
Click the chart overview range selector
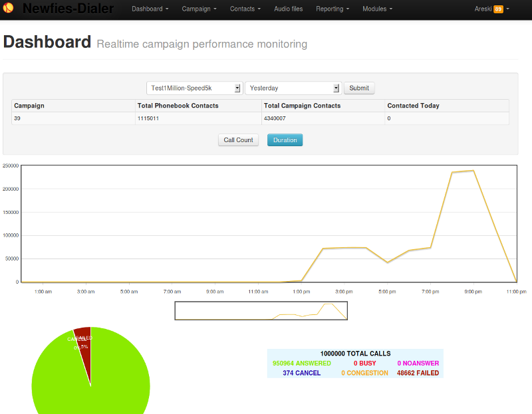tap(261, 310)
